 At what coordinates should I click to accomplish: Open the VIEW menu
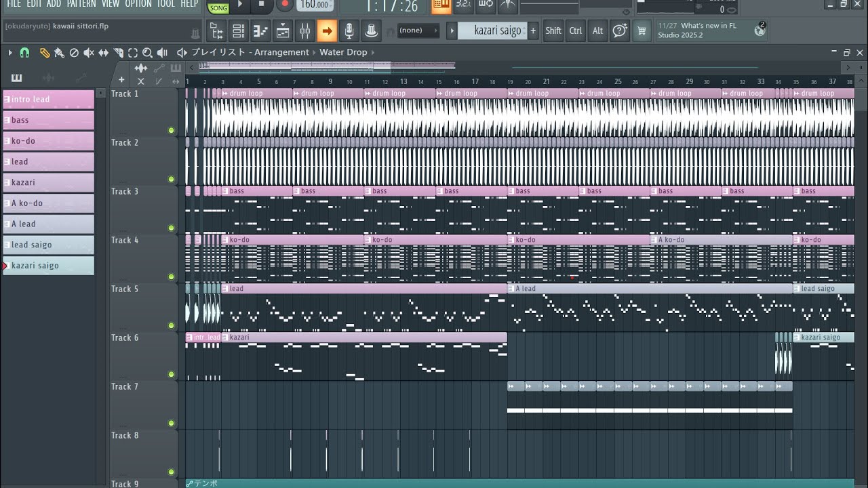point(111,4)
